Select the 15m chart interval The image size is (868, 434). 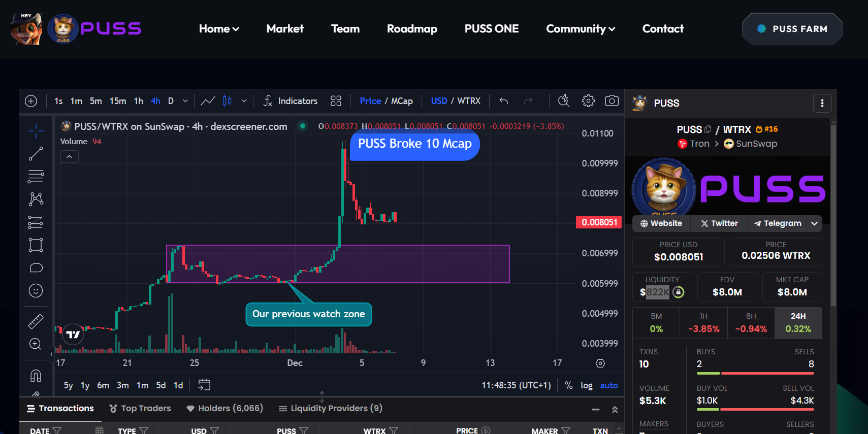tap(118, 101)
